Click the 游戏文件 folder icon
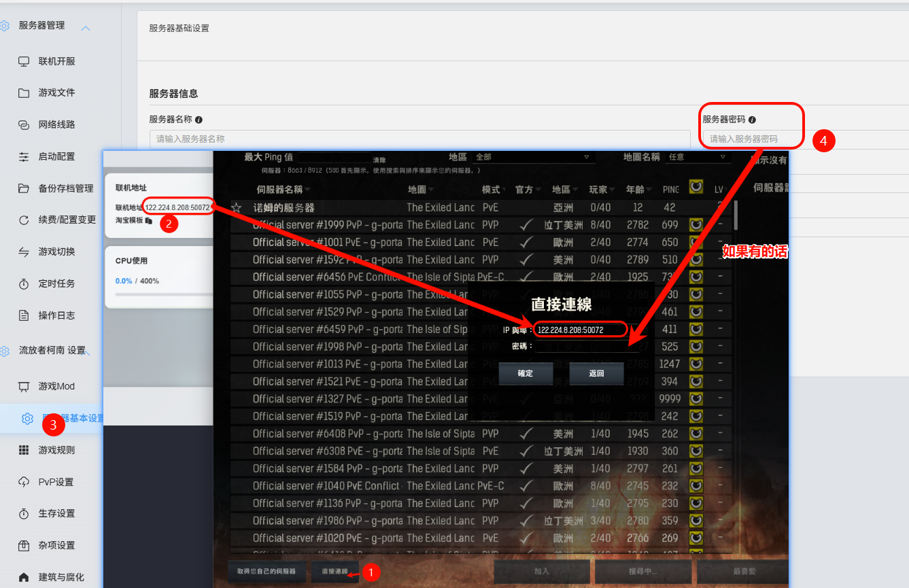 pyautogui.click(x=24, y=93)
